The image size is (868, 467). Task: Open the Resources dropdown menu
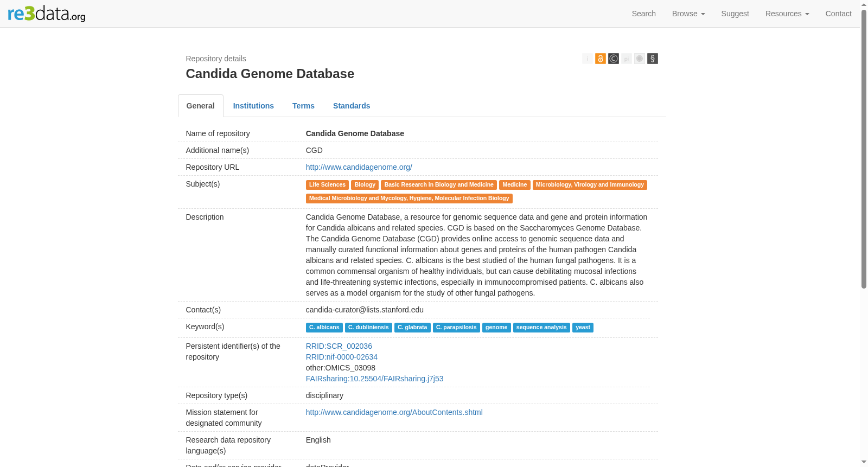pyautogui.click(x=787, y=14)
